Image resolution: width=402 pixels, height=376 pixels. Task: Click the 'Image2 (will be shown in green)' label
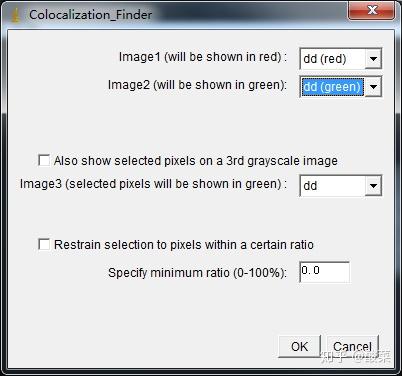(197, 85)
